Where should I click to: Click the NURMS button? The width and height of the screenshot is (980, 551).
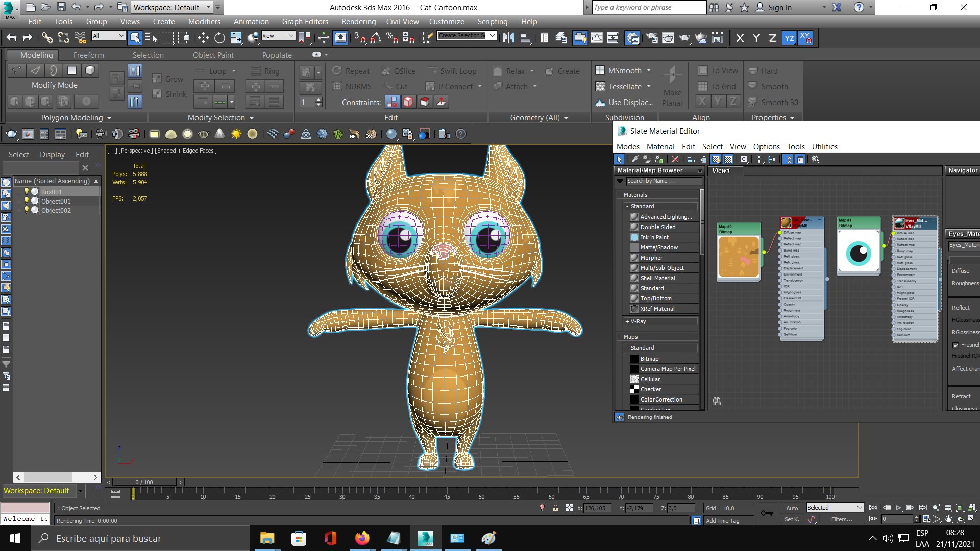[352, 86]
